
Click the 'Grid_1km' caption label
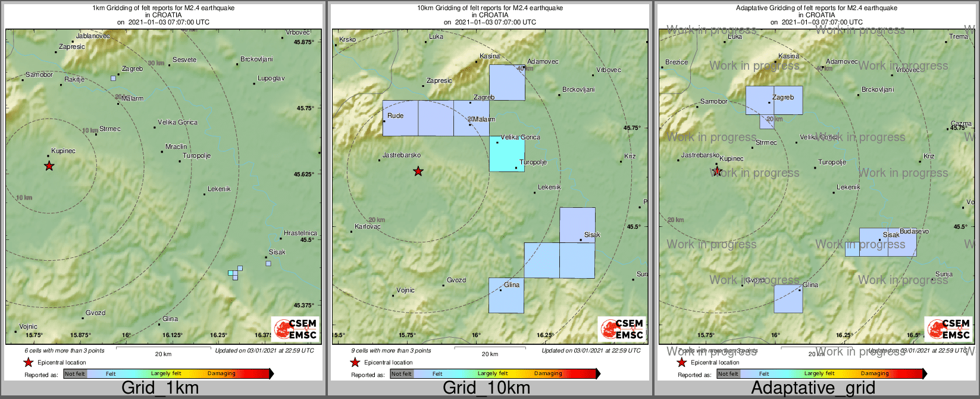(x=160, y=388)
